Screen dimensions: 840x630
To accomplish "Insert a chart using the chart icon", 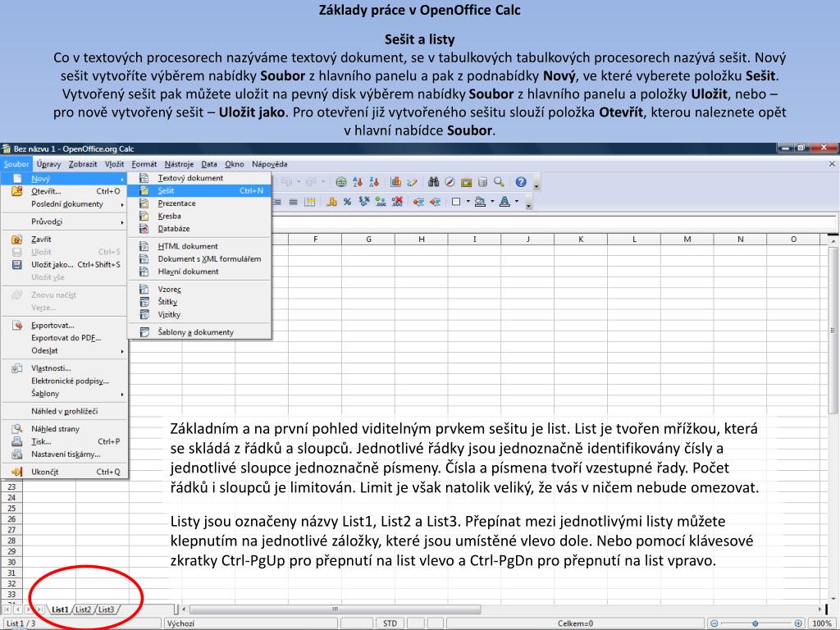I will 395,182.
